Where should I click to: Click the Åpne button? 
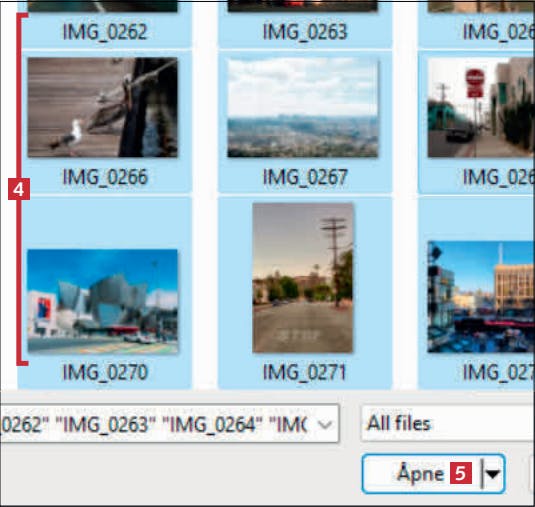pos(421,474)
